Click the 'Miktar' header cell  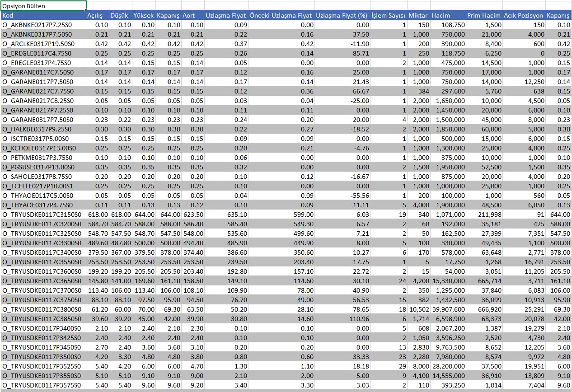click(x=419, y=15)
